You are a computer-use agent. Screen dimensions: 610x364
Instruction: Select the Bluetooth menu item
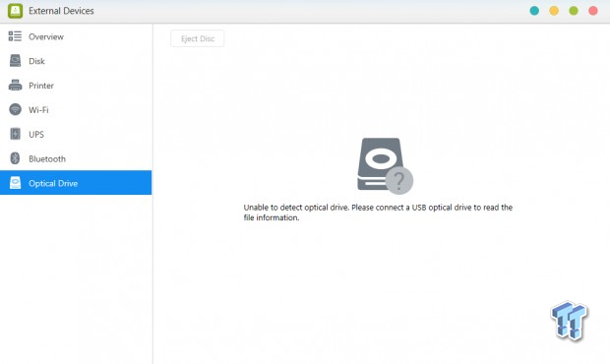coord(76,158)
